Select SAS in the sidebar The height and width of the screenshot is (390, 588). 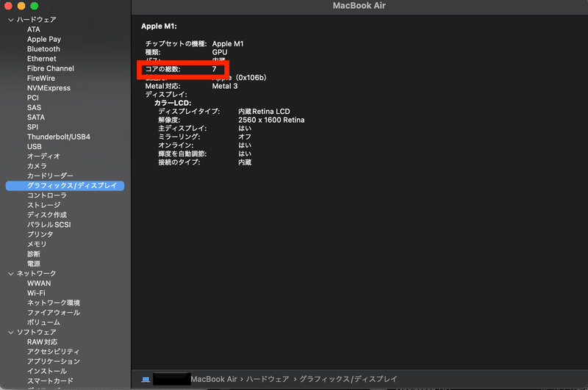coord(34,107)
